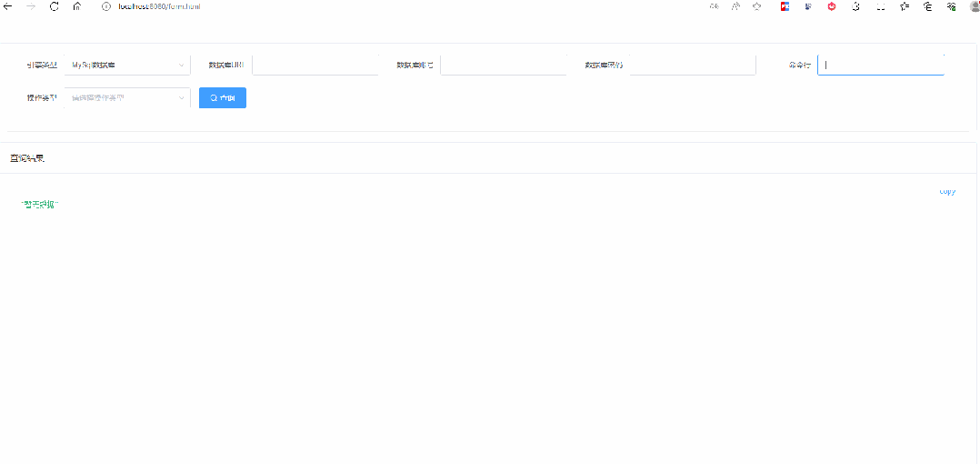Image resolution: width=980 pixels, height=464 pixels.
Task: Click the blue query search button
Action: pyautogui.click(x=223, y=97)
